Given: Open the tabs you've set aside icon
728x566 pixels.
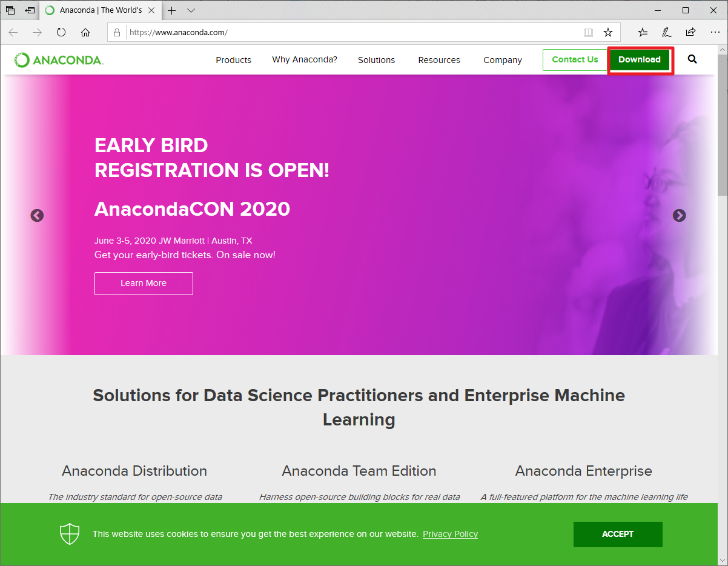Looking at the screenshot, I should click(10, 10).
